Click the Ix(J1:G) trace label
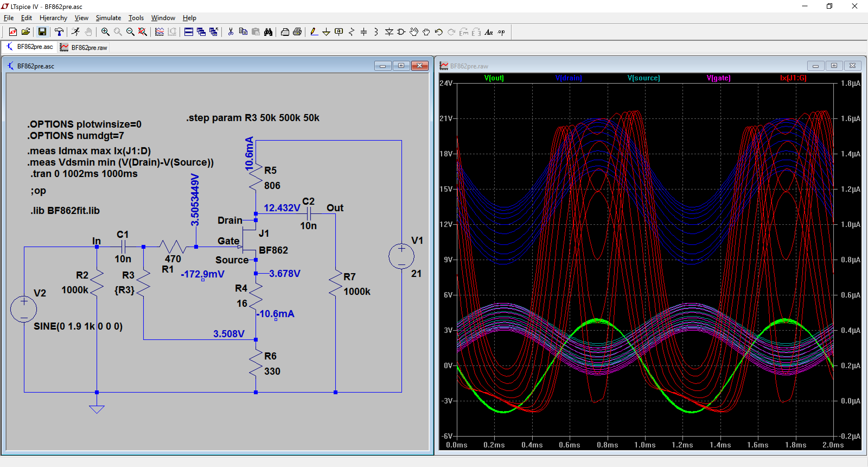This screenshot has height=467, width=868. 793,78
